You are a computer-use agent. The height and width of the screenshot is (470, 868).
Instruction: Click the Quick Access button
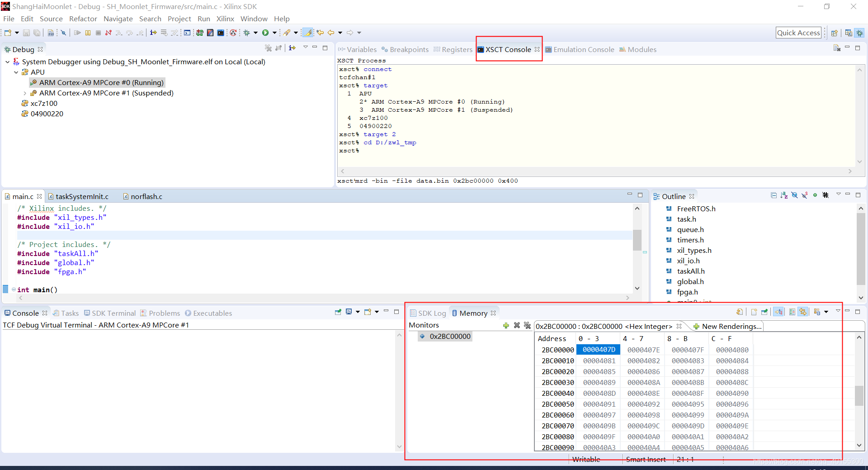tap(798, 33)
